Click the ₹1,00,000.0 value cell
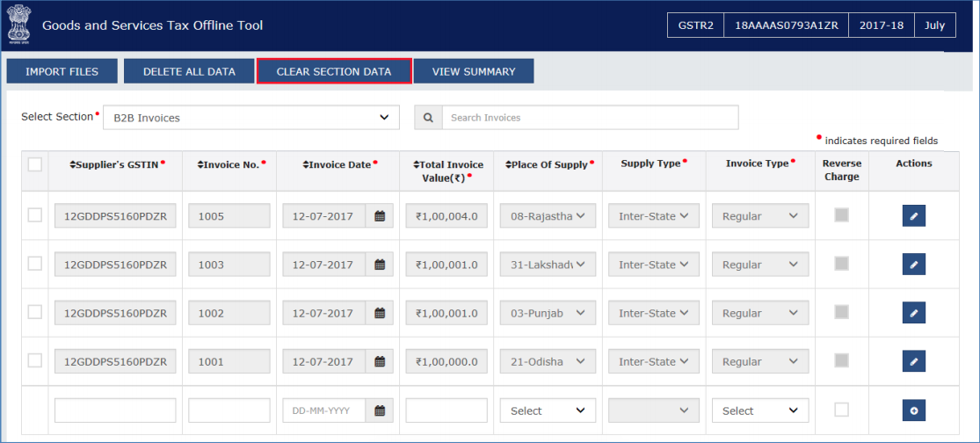Screen dimensions: 980x443 click(x=446, y=362)
